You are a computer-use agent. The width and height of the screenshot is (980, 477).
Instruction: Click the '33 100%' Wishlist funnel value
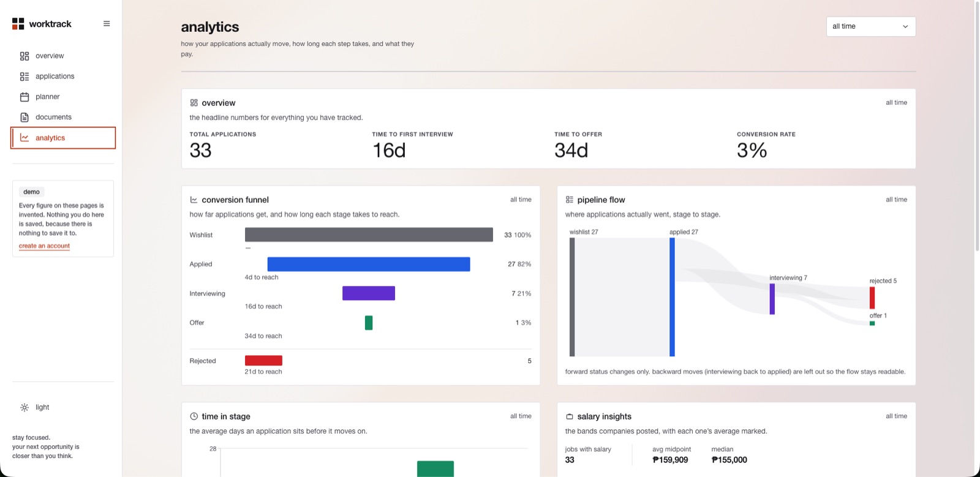pyautogui.click(x=518, y=235)
